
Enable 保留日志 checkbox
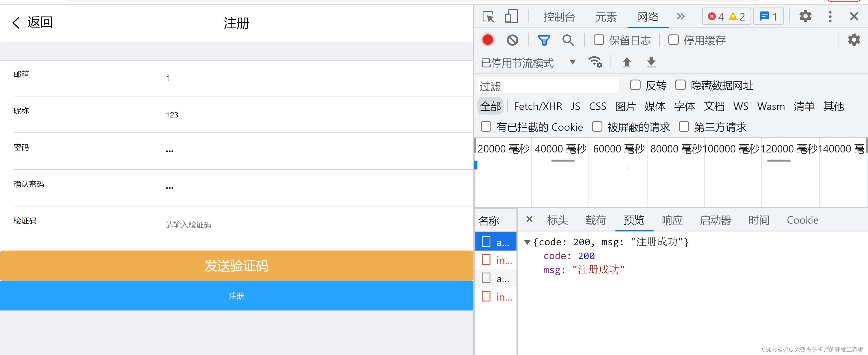[x=598, y=40]
